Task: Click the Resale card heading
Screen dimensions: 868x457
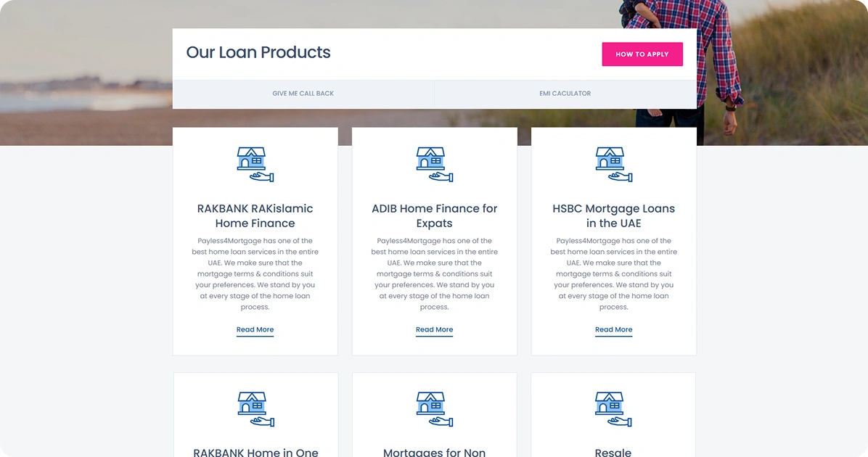Action: 613,452
